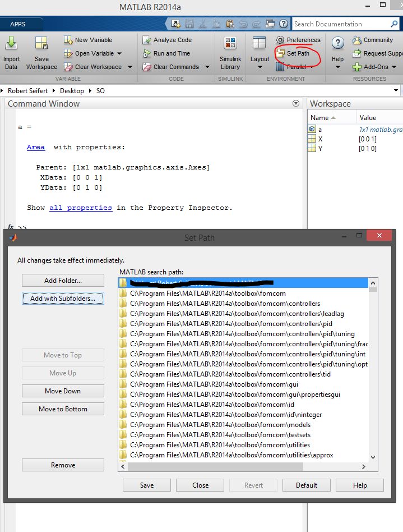Click the all properties link

click(x=81, y=208)
